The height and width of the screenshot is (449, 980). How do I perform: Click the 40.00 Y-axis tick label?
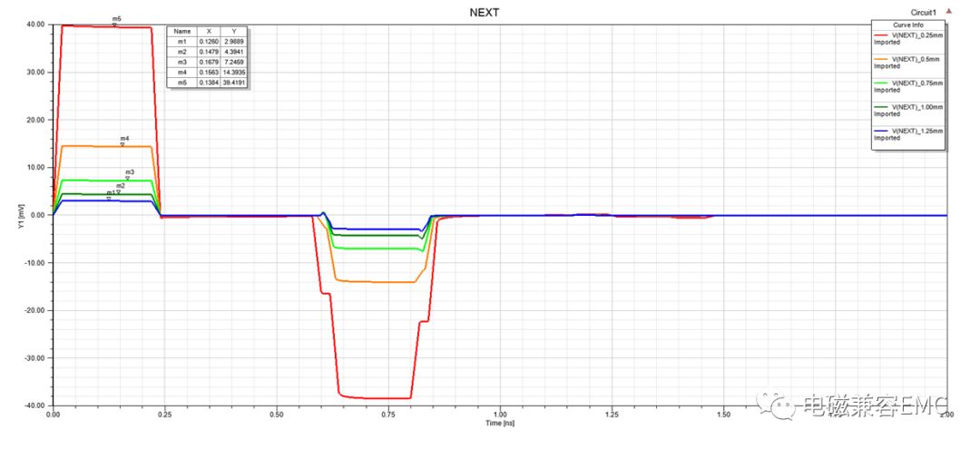(x=35, y=24)
